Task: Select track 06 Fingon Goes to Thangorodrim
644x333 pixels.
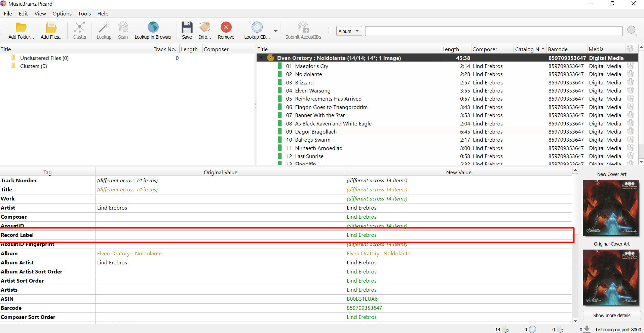Action: pos(331,107)
